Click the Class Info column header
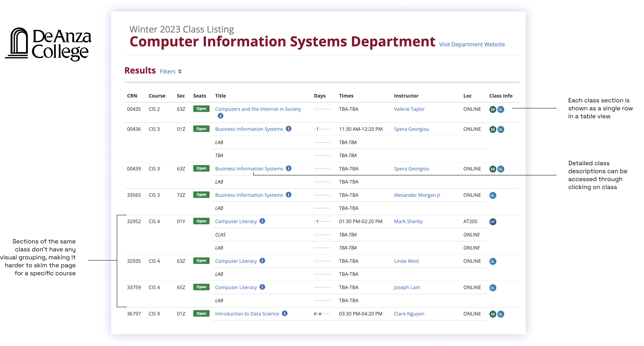 pyautogui.click(x=501, y=96)
